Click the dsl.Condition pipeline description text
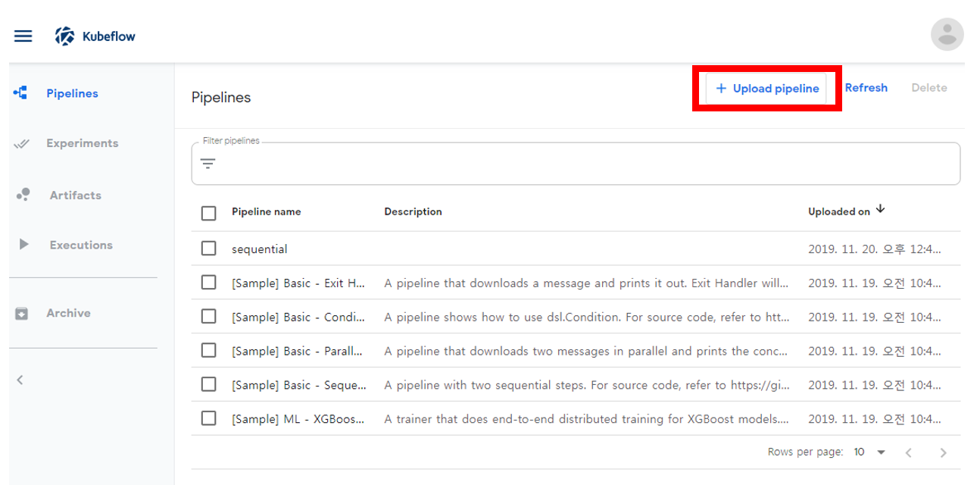This screenshot has height=485, width=980. (x=587, y=318)
